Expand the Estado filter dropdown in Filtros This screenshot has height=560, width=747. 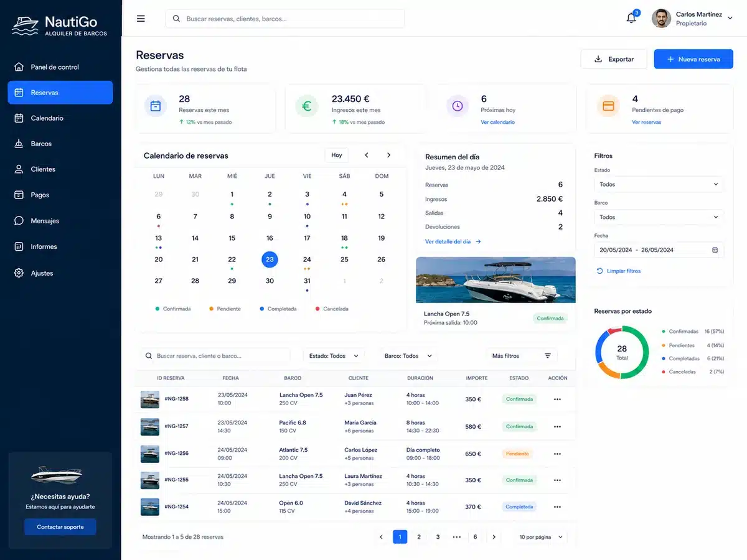coord(659,184)
